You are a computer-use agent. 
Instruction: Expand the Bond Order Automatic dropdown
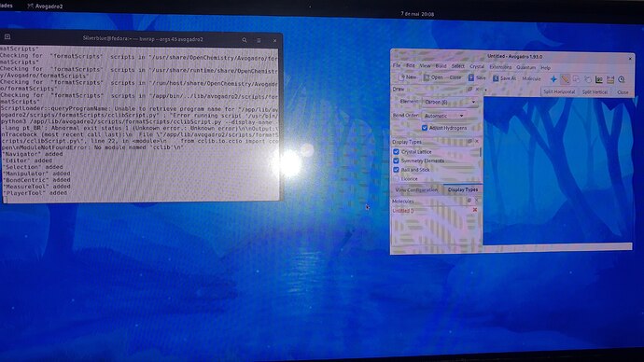pyautogui.click(x=444, y=116)
